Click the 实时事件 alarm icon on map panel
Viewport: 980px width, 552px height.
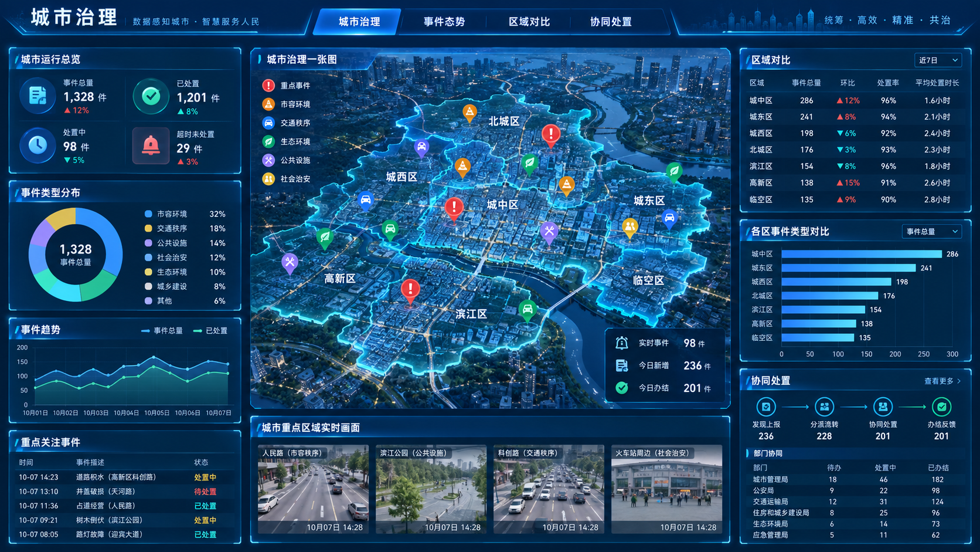click(622, 343)
